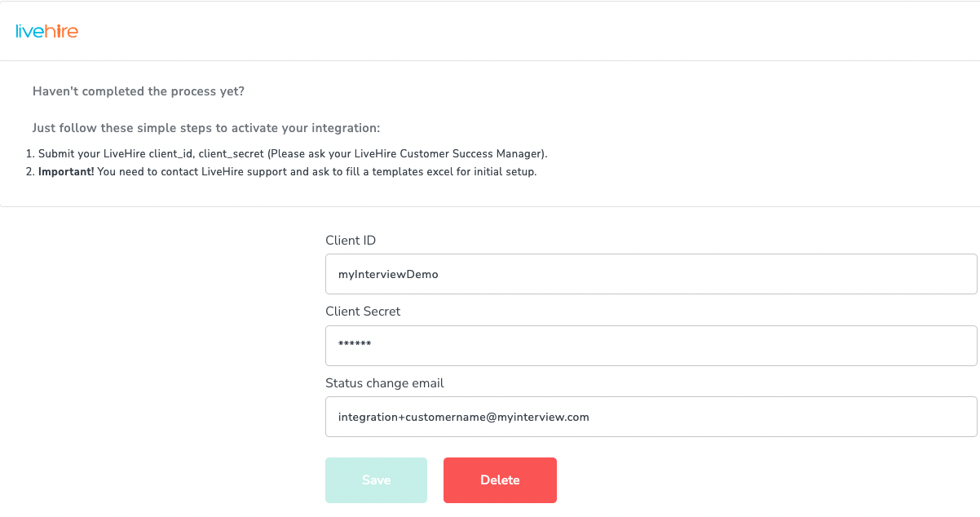Click the integration+customername@myinterview.com email text

pos(463,417)
